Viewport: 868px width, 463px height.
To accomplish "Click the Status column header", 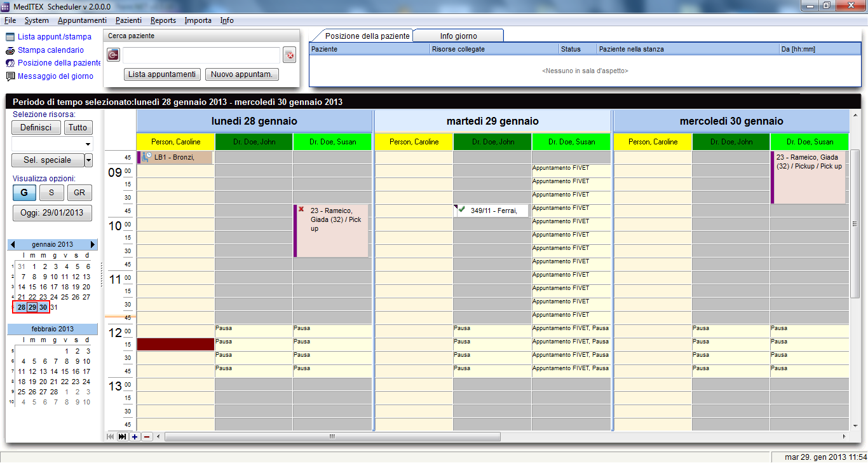I will tap(578, 49).
